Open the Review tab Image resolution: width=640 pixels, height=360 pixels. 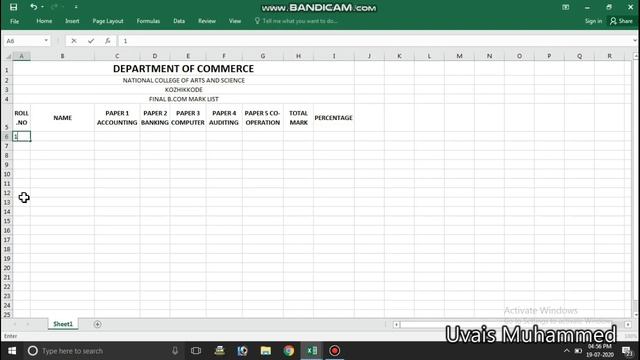(207, 21)
